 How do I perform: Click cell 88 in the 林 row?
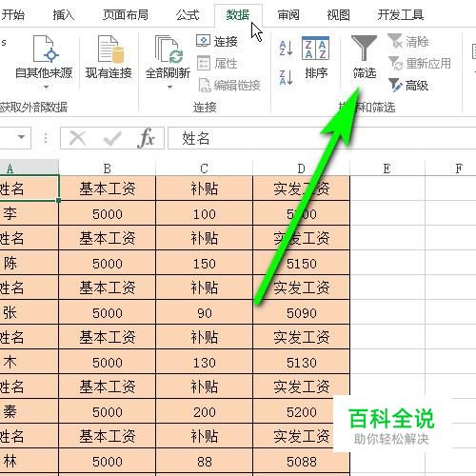tap(204, 461)
